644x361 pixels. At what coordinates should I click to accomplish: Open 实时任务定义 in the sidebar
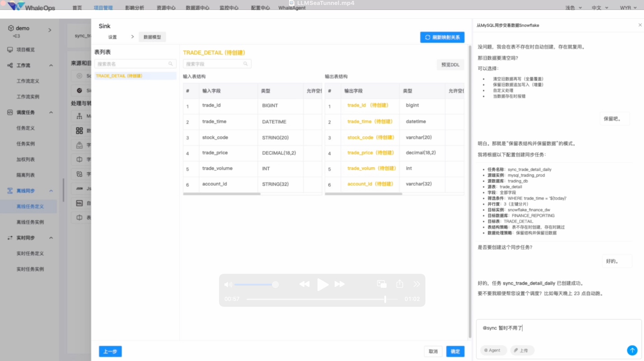pyautogui.click(x=30, y=253)
